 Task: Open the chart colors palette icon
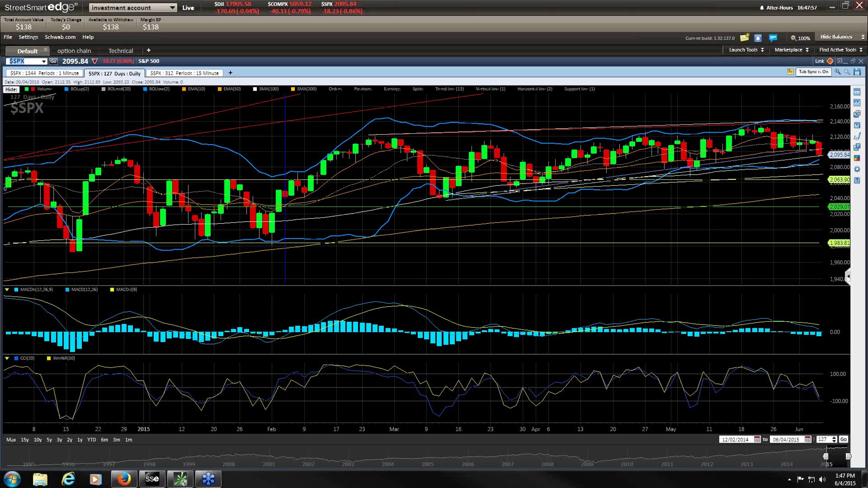point(857,158)
